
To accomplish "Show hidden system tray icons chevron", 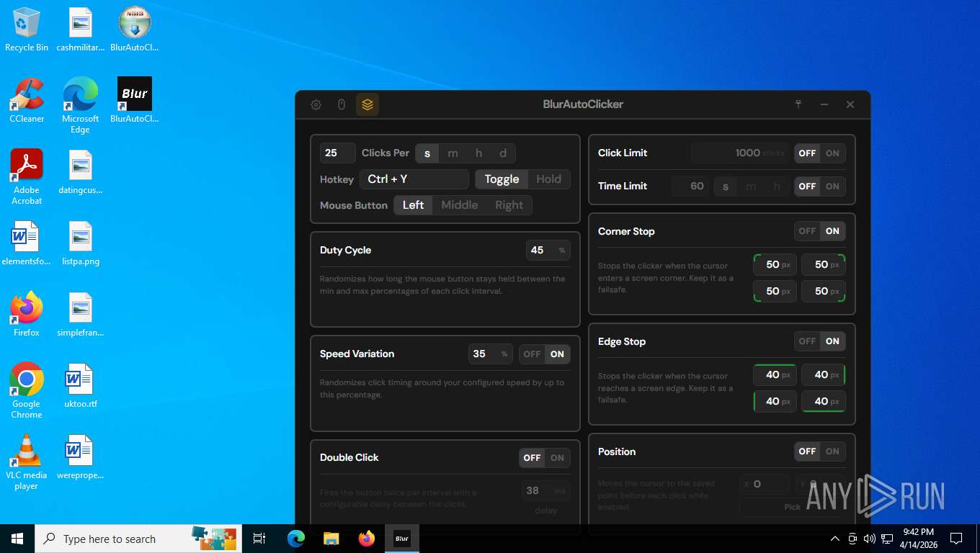I will pos(835,539).
